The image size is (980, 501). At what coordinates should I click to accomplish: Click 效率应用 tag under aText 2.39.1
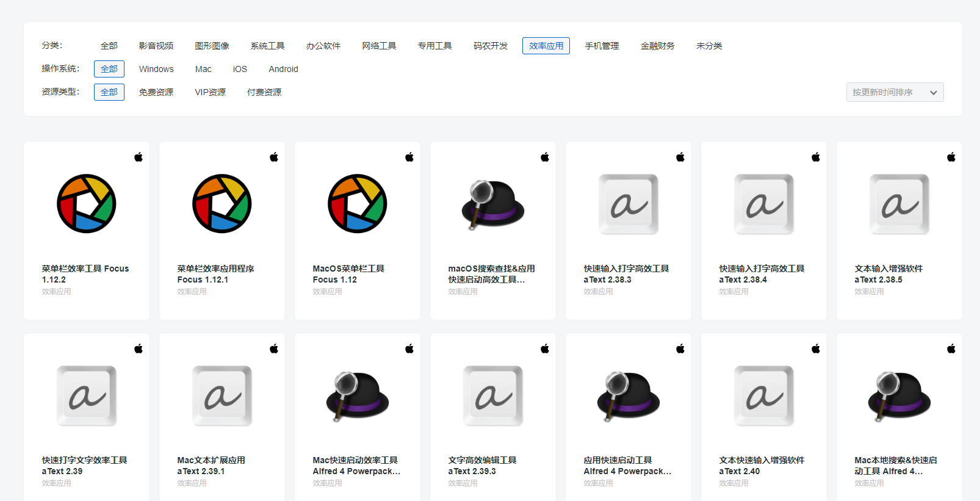(x=192, y=483)
